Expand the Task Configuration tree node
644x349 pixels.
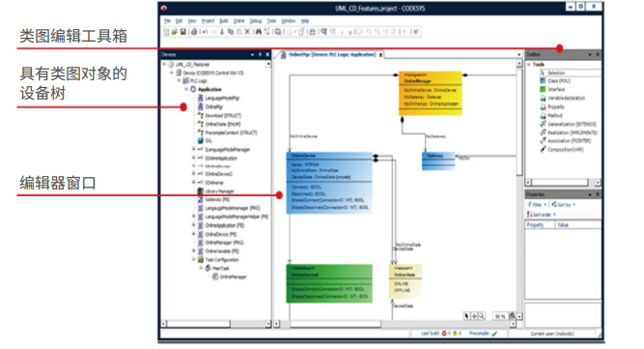tap(193, 259)
